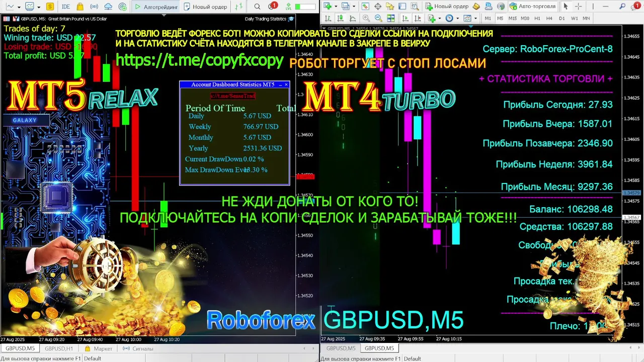644x362 pixels.
Task: Select M15 timeframe in MT4
Action: pos(512,18)
